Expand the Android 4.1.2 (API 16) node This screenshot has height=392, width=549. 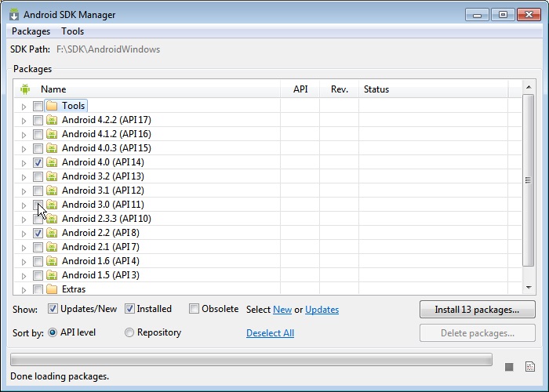pos(24,135)
